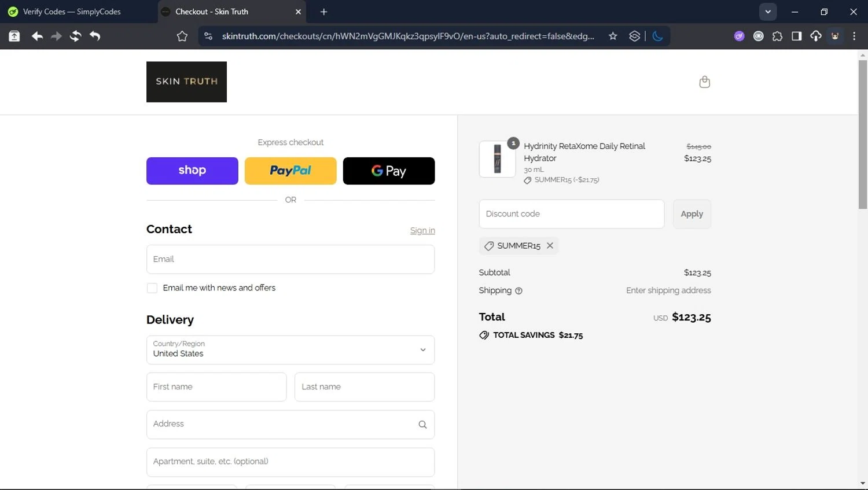Click the Enter shipping address text
Image resolution: width=868 pixels, height=490 pixels.
[x=668, y=290]
